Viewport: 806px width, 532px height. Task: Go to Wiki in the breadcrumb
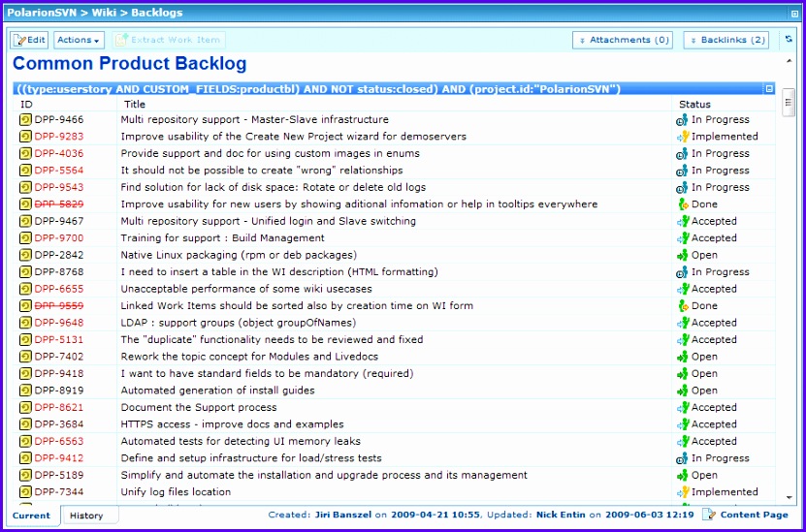(104, 13)
